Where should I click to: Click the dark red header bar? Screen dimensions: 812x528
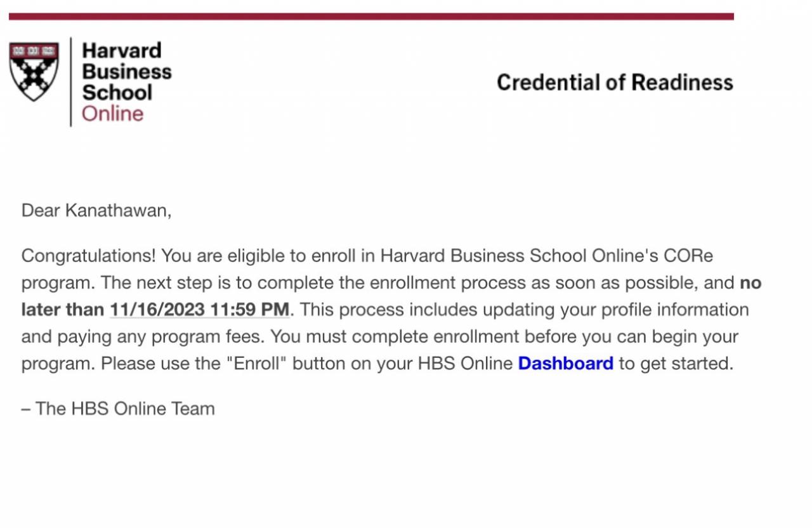(371, 16)
